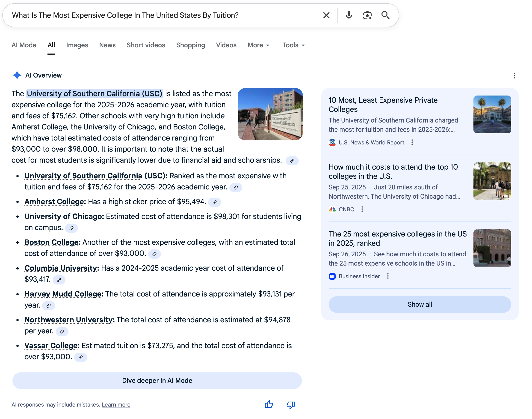Screen dimensions: 532x419
Task: Clear the search box with X icon
Action: 326,15
